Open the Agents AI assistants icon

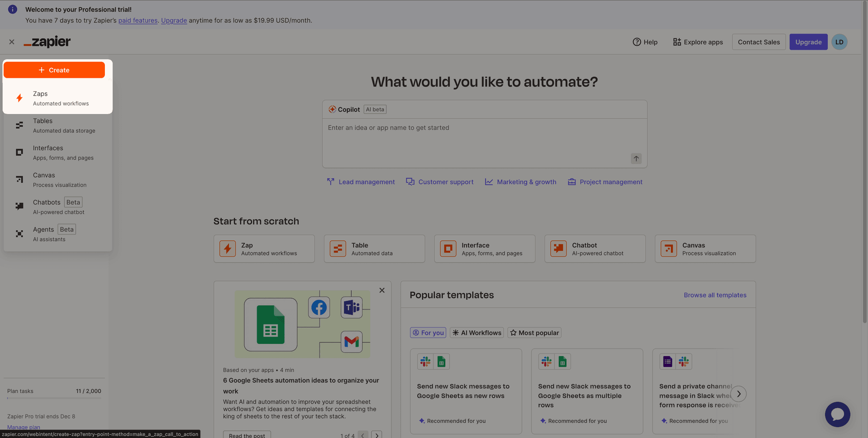point(19,233)
